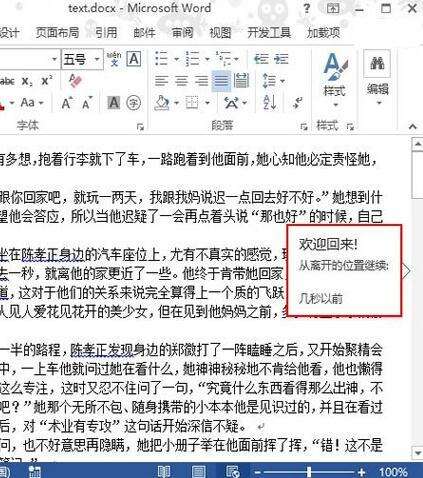Screen dimensions: 423x478
Task: Open the Change Case Aa dropdown
Action: (x=32, y=103)
